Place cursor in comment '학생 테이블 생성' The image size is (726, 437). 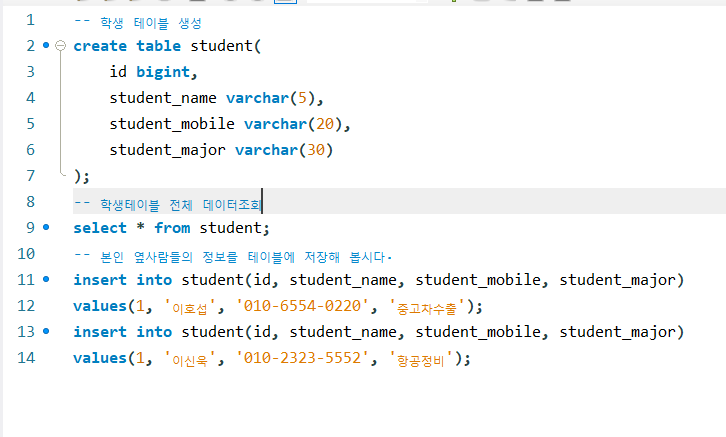(x=151, y=23)
